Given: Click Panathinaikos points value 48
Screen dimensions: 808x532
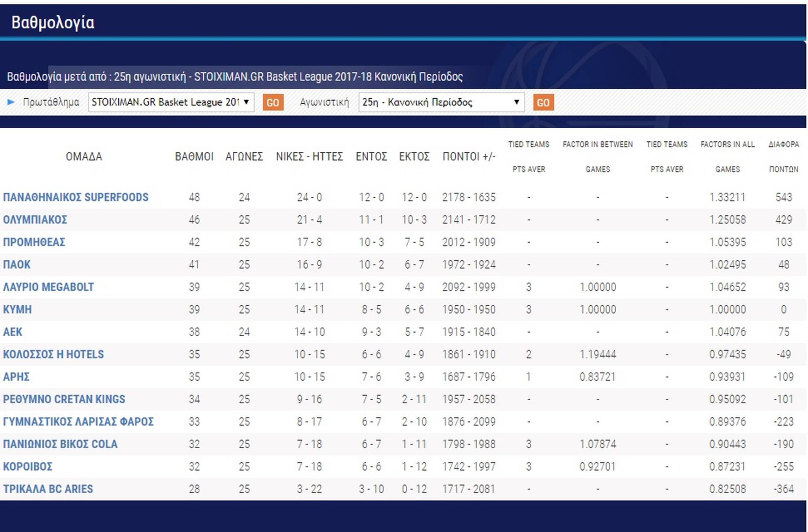Looking at the screenshot, I should tap(194, 197).
